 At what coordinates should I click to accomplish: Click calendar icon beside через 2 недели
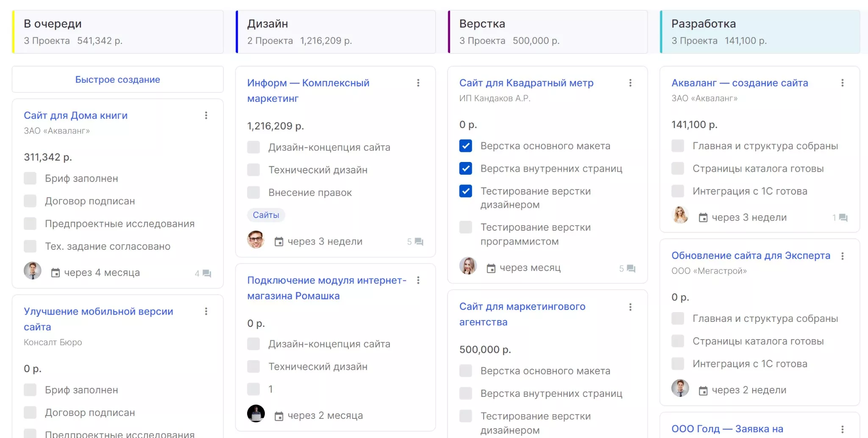(x=703, y=391)
